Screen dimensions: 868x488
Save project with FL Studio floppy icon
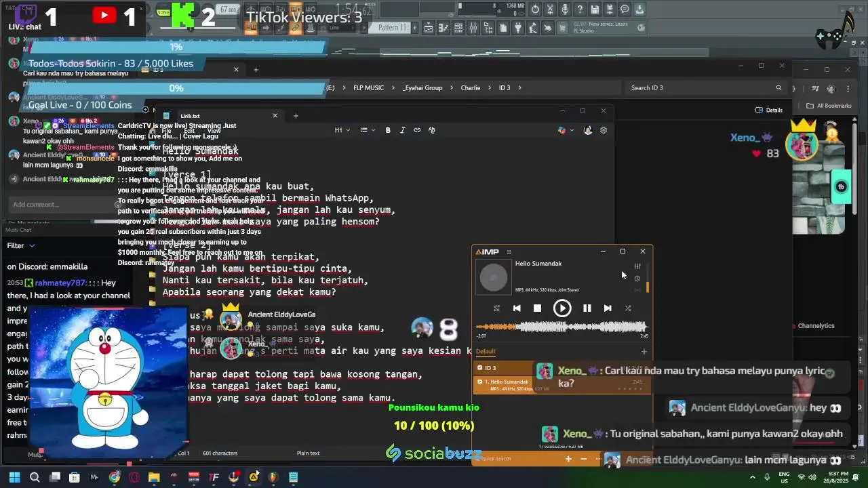point(595,9)
